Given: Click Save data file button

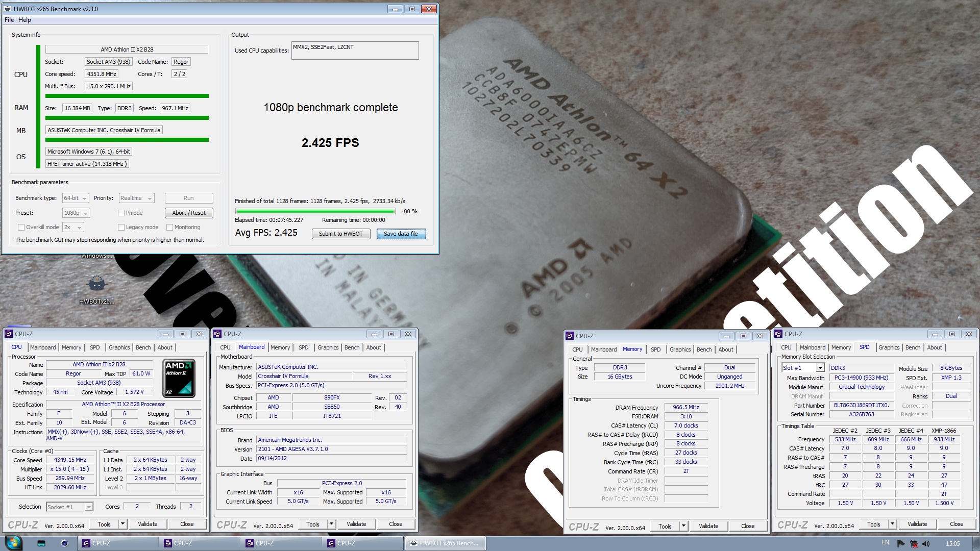Looking at the screenshot, I should click(x=401, y=234).
